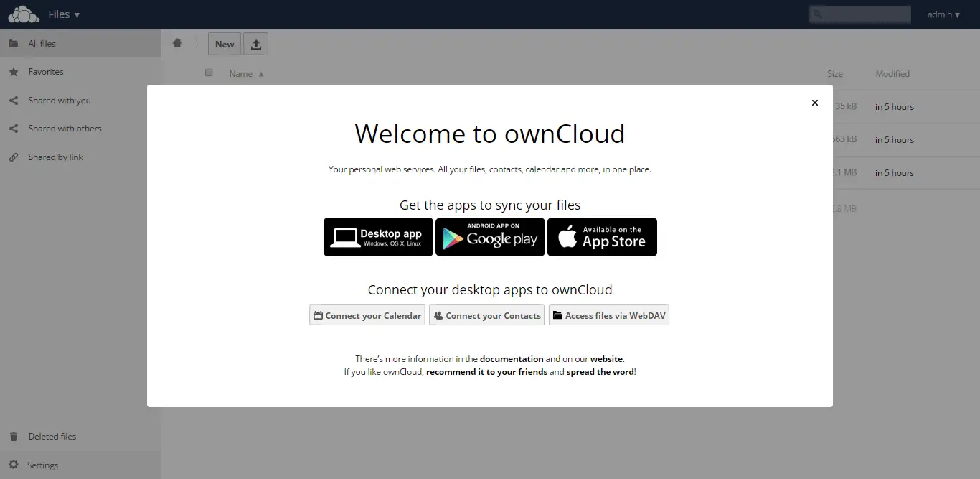Screen dimensions: 980x479
Task: Open the Google Play app badge
Action: click(490, 237)
